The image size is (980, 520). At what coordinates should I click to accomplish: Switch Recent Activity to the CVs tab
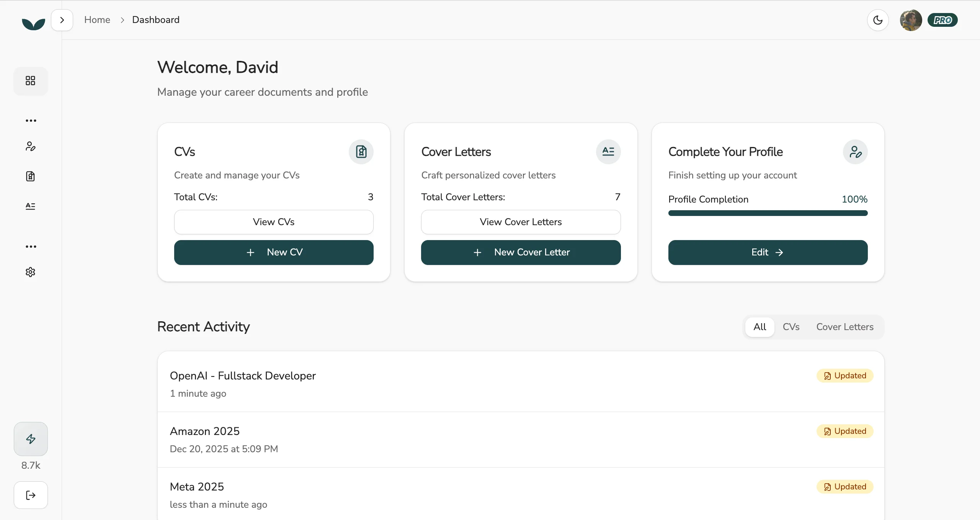(x=791, y=327)
